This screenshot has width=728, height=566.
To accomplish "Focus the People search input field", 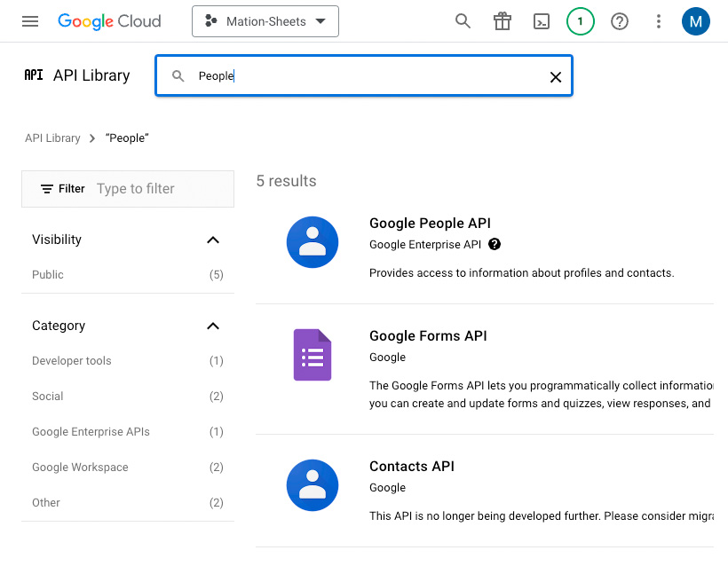I will 364,75.
